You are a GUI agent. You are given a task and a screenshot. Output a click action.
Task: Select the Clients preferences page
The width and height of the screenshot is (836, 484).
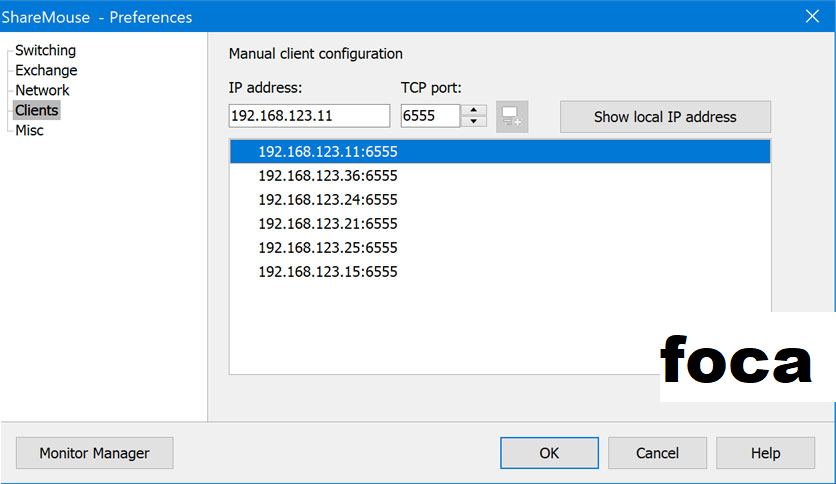tap(36, 110)
